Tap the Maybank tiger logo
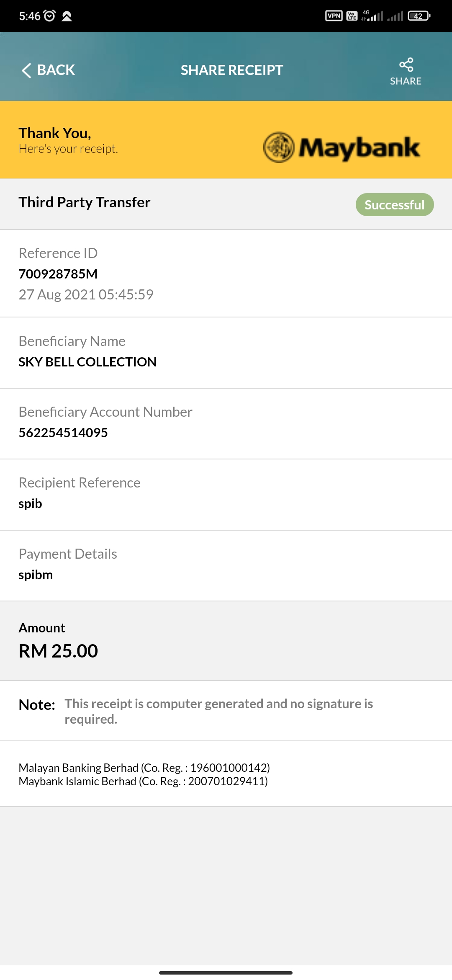This screenshot has width=452, height=980. [279, 147]
